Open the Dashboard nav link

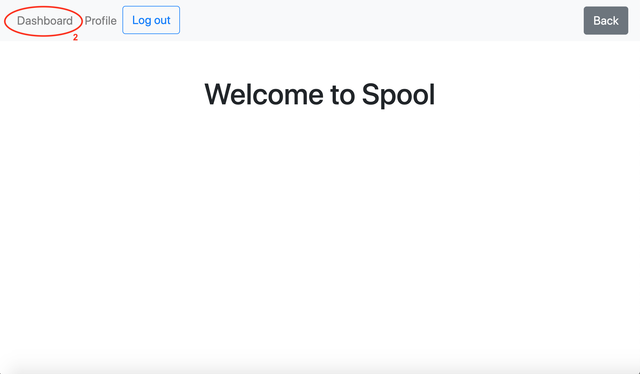(44, 21)
